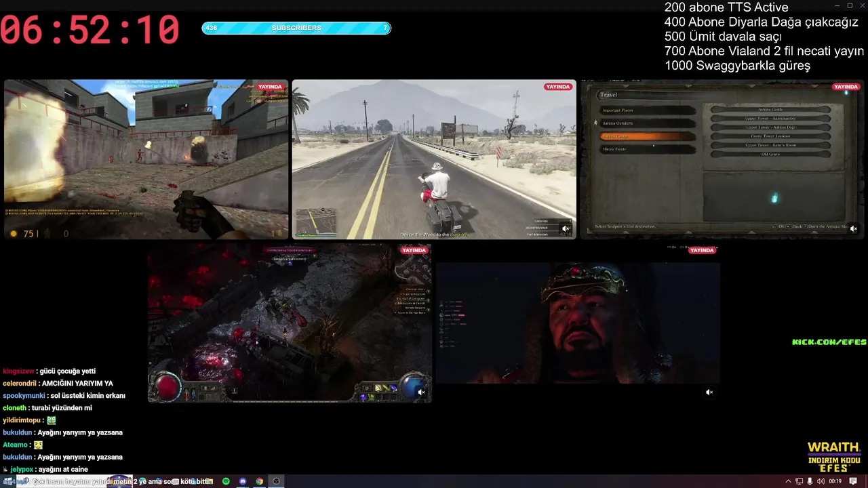This screenshot has width=868, height=488.
Task: Choose Upper Tower - Kuro's Room destination
Action: point(770,145)
